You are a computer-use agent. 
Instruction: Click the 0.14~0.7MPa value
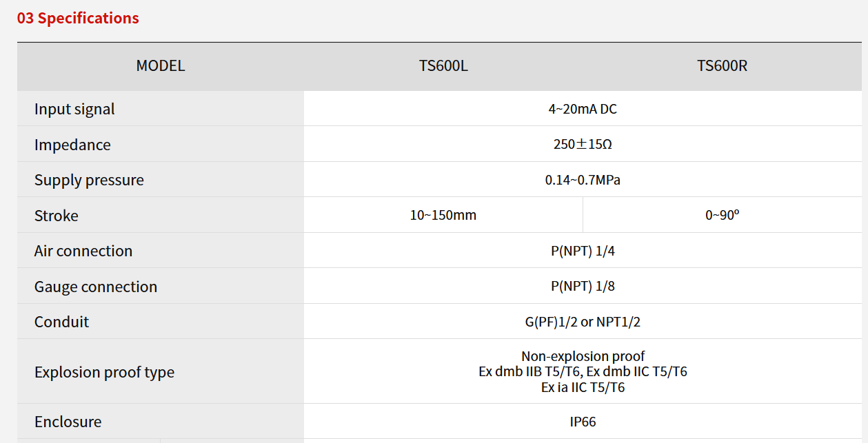pos(583,181)
